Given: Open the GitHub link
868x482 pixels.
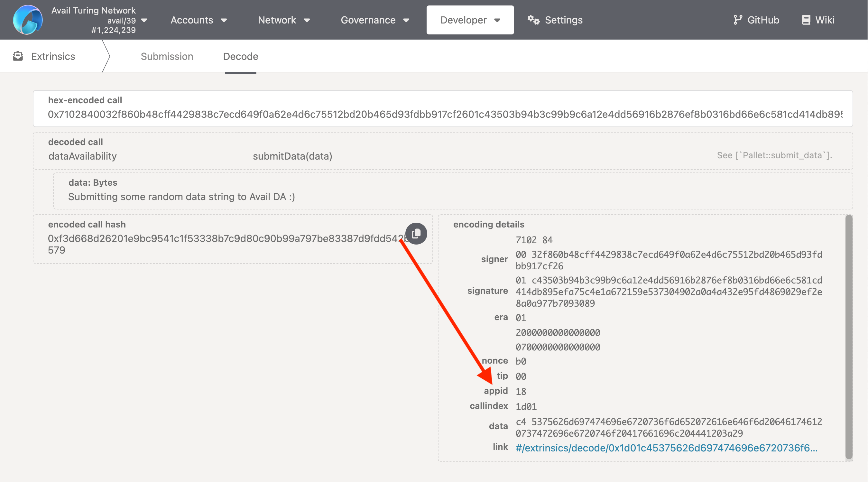Looking at the screenshot, I should pyautogui.click(x=763, y=20).
